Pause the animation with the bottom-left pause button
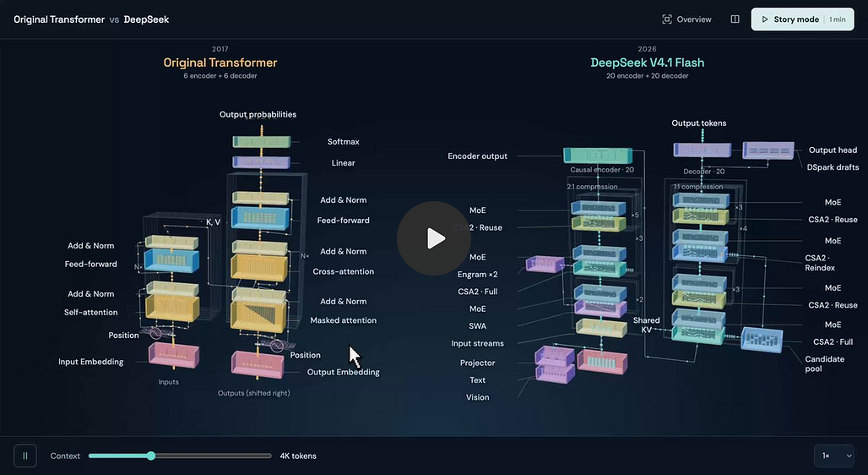Screen dimensions: 868x475 [25, 456]
